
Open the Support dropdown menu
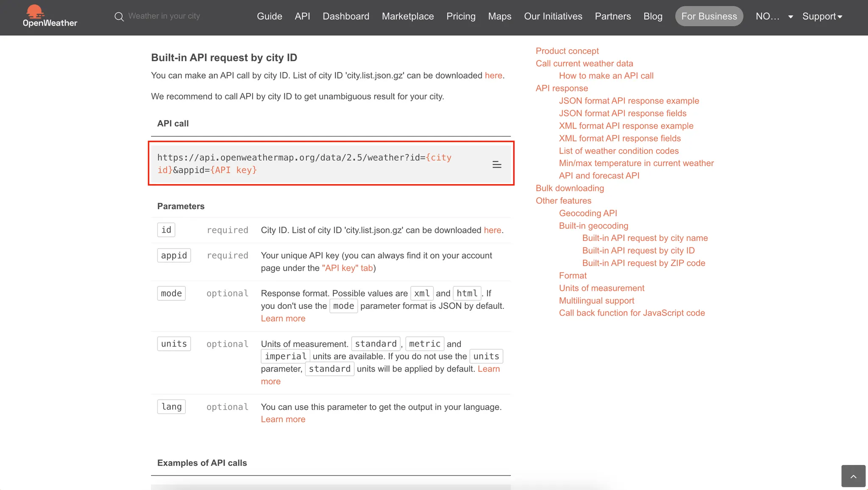coord(822,17)
